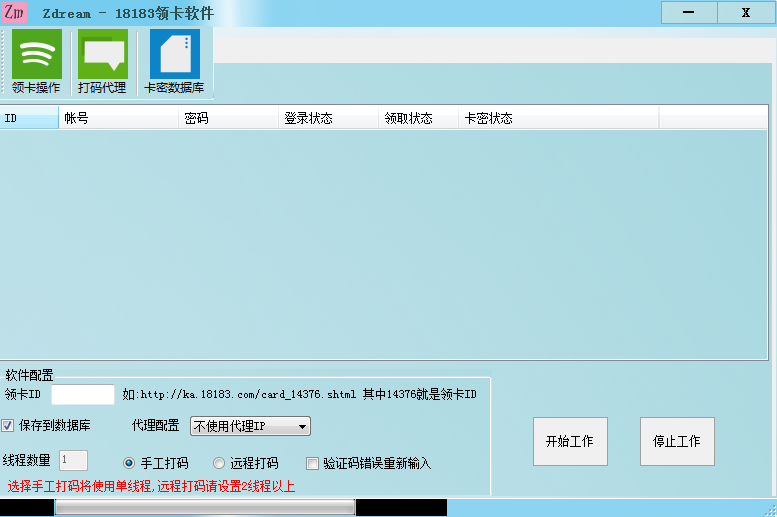Sort by the 密码 column header

point(228,118)
